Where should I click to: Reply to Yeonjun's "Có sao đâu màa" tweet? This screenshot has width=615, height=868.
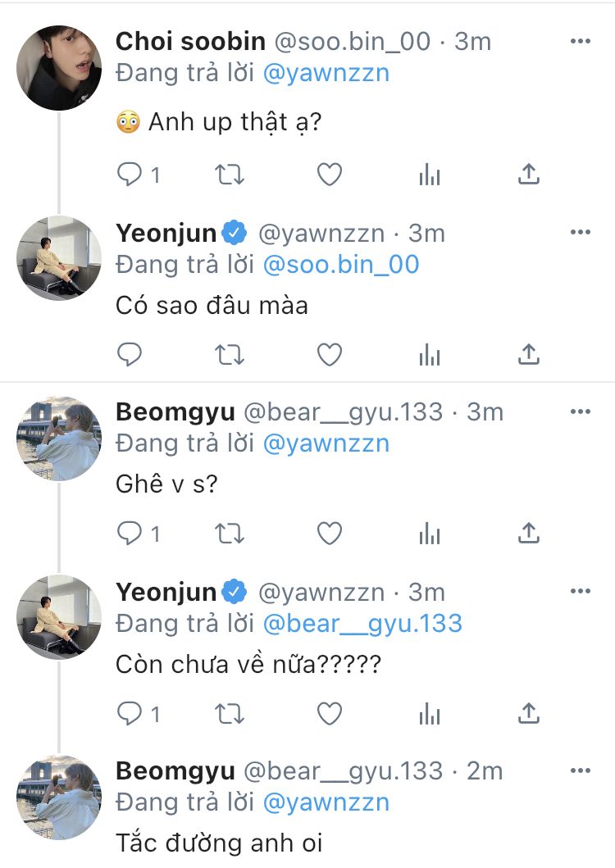pos(130,354)
